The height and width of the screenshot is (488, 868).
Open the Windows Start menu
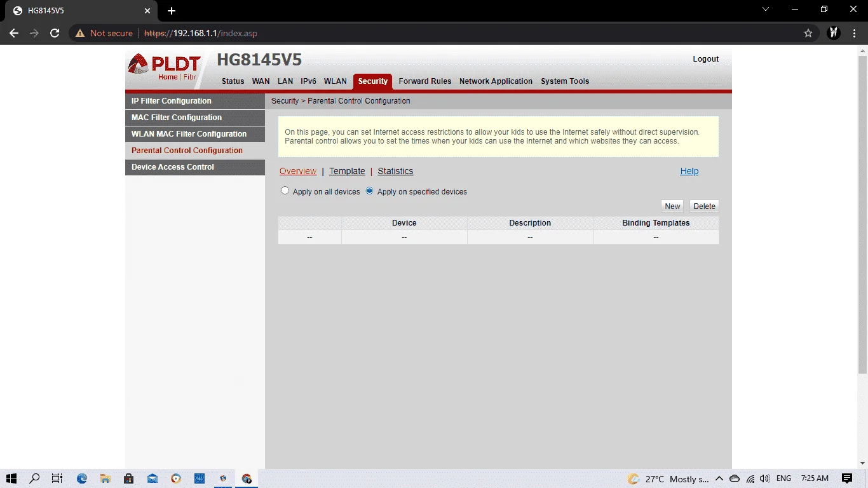click(11, 478)
